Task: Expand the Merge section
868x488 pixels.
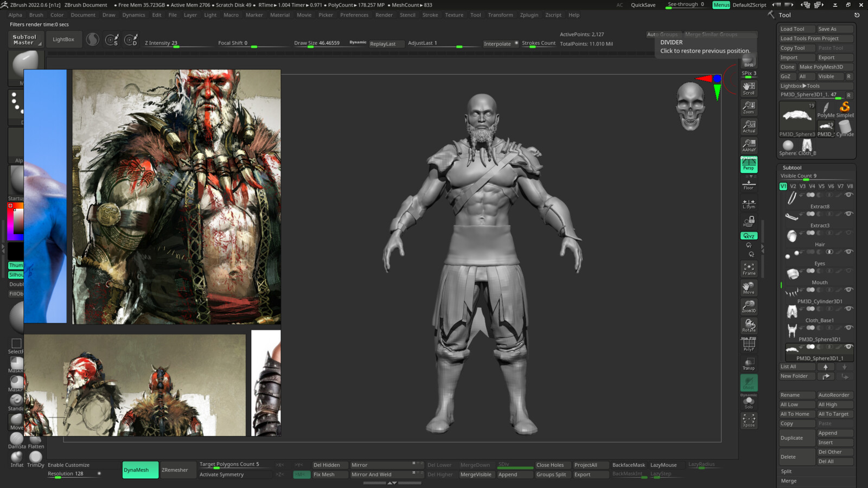Action: click(789, 481)
